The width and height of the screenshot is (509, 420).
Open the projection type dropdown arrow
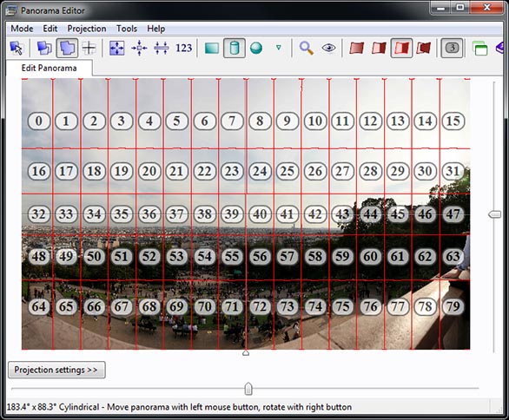[278, 48]
